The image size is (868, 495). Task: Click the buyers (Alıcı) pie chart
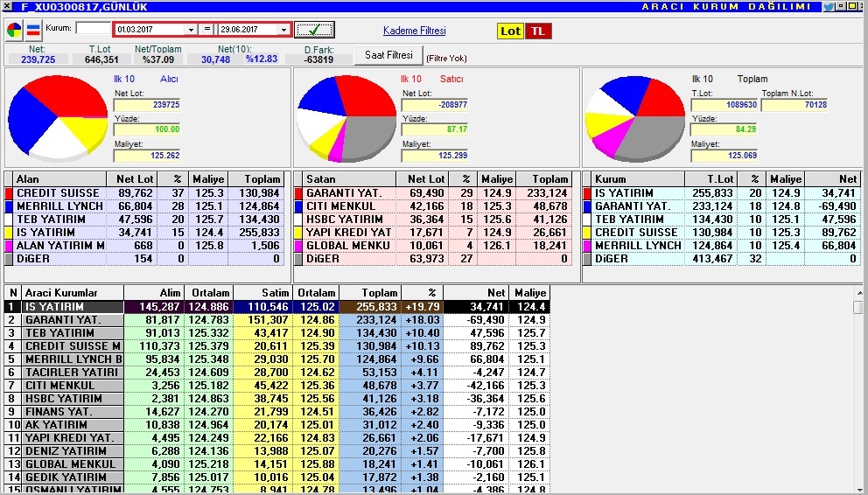tap(58, 118)
